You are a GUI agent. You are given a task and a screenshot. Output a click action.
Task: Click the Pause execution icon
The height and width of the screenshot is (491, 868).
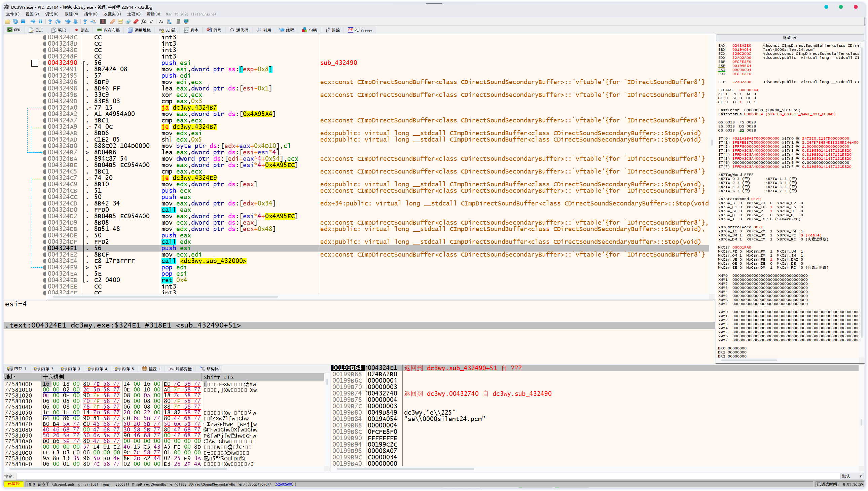click(40, 22)
